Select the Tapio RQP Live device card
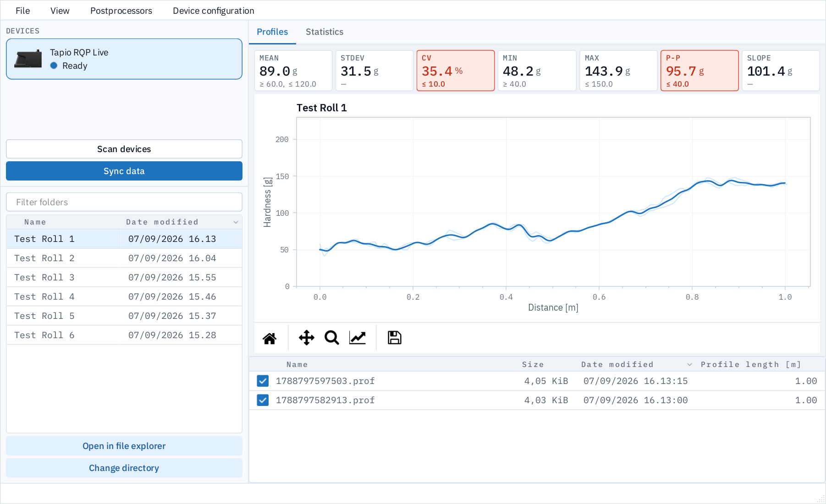The height and width of the screenshot is (504, 826). pyautogui.click(x=124, y=59)
